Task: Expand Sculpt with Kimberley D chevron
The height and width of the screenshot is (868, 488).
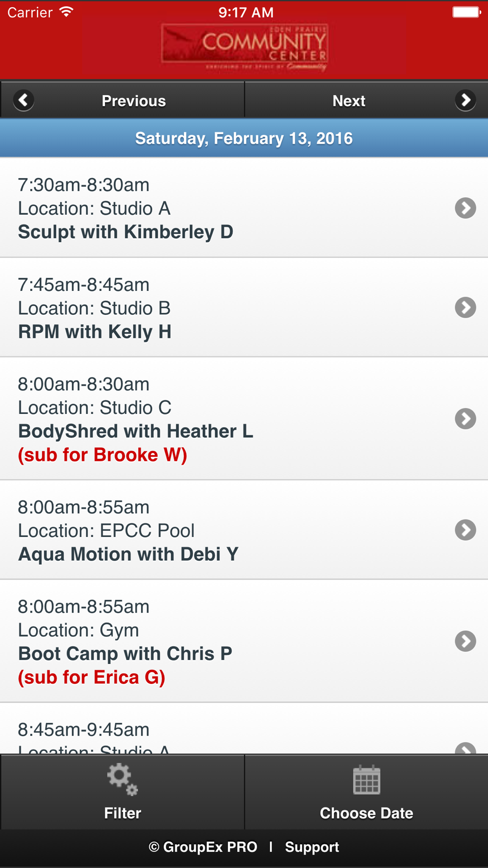Action: (466, 208)
